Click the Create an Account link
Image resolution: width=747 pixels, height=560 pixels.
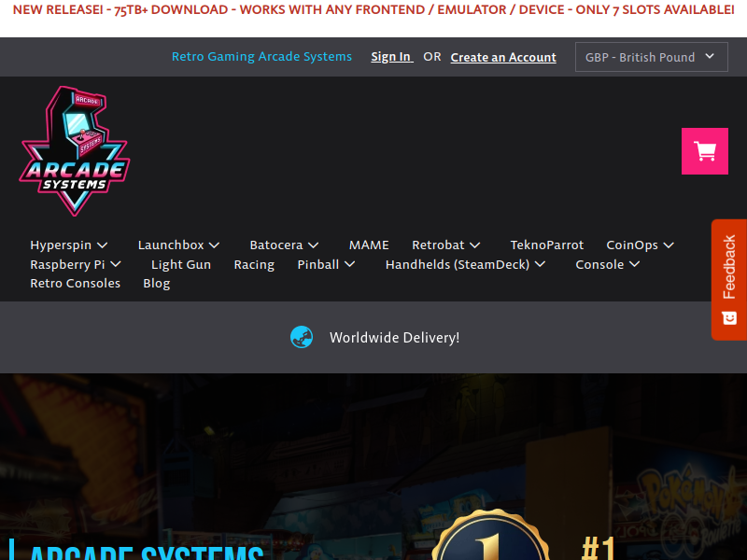503,57
